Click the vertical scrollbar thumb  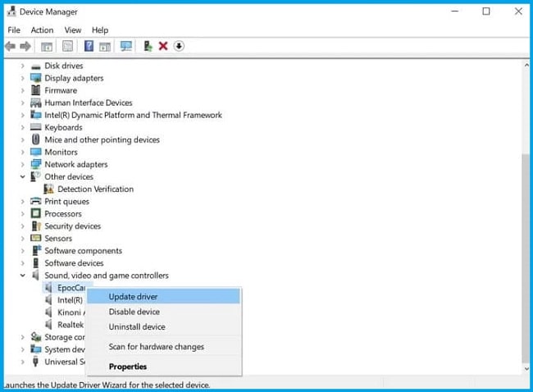click(x=526, y=258)
